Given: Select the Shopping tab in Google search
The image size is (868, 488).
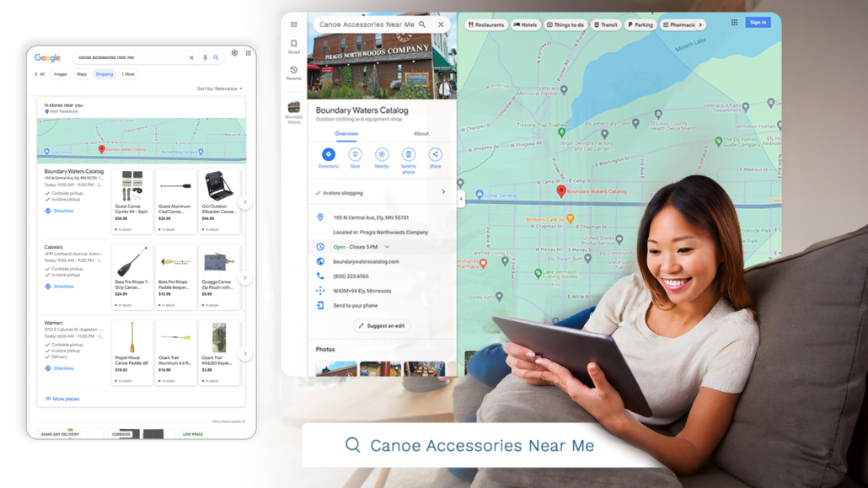Looking at the screenshot, I should (104, 74).
